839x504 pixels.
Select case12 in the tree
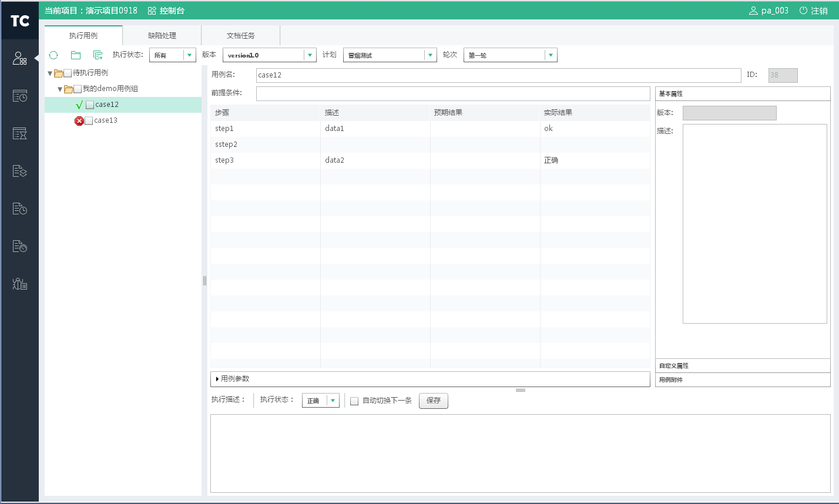point(107,105)
